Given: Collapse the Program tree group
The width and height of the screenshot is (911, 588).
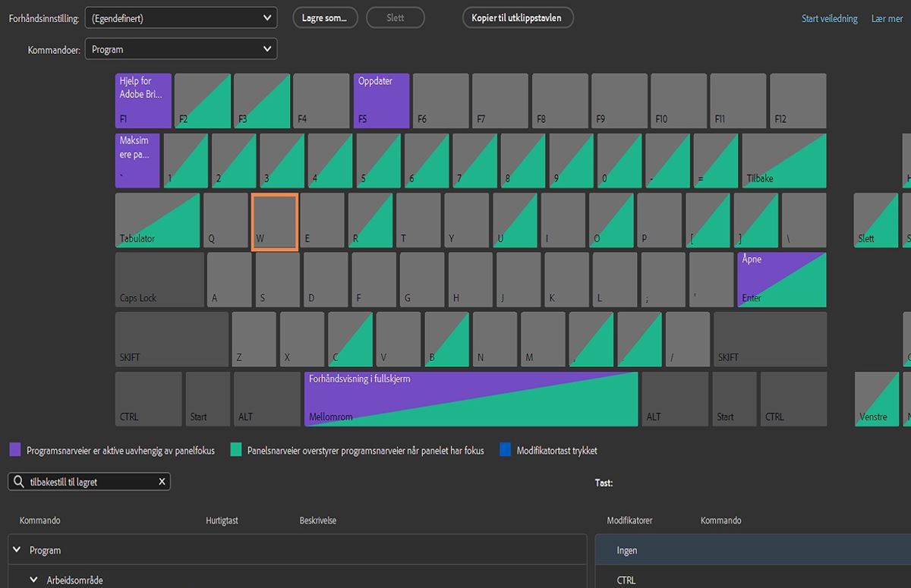Looking at the screenshot, I should [x=17, y=549].
